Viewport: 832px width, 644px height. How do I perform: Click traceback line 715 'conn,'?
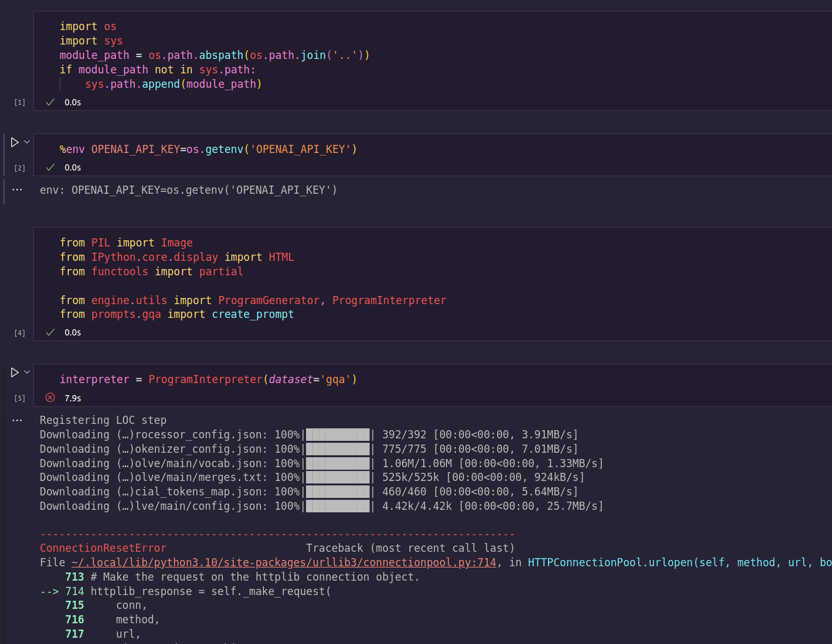click(x=106, y=605)
